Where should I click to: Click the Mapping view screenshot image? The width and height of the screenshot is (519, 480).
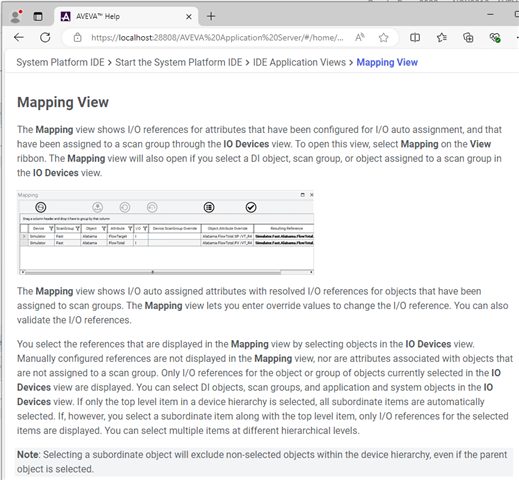[x=165, y=233]
